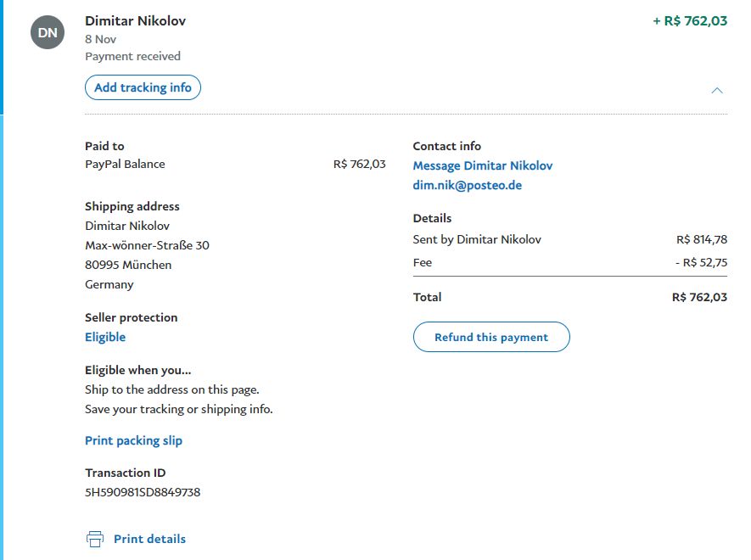Click the green + R$ 762,03 amount
The height and width of the screenshot is (560, 751).
pyautogui.click(x=690, y=20)
